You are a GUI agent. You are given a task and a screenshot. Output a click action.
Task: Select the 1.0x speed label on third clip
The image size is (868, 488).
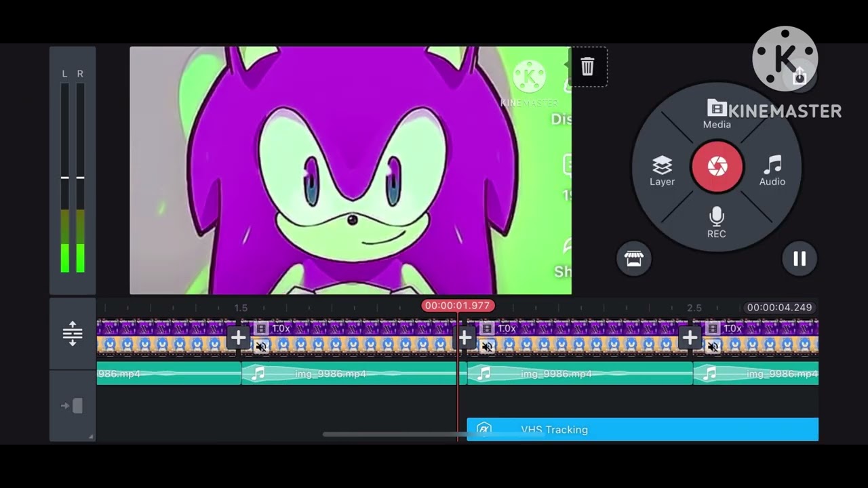[507, 328]
